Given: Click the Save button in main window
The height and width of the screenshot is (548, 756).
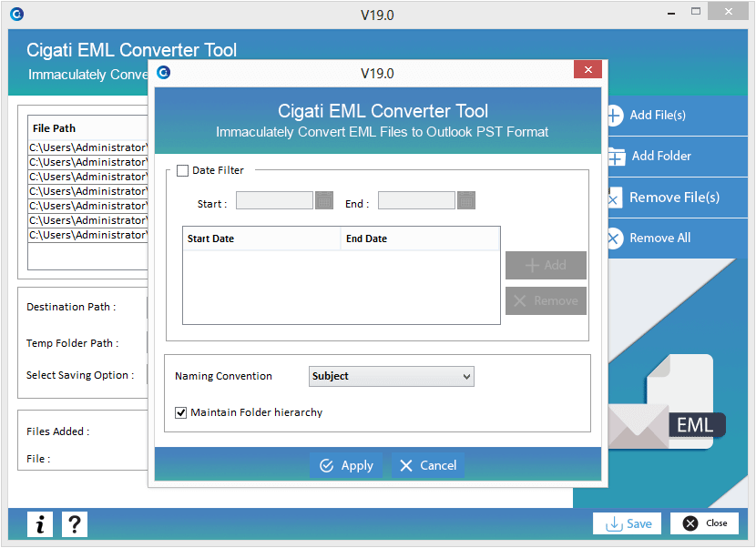Looking at the screenshot, I should point(627,523).
